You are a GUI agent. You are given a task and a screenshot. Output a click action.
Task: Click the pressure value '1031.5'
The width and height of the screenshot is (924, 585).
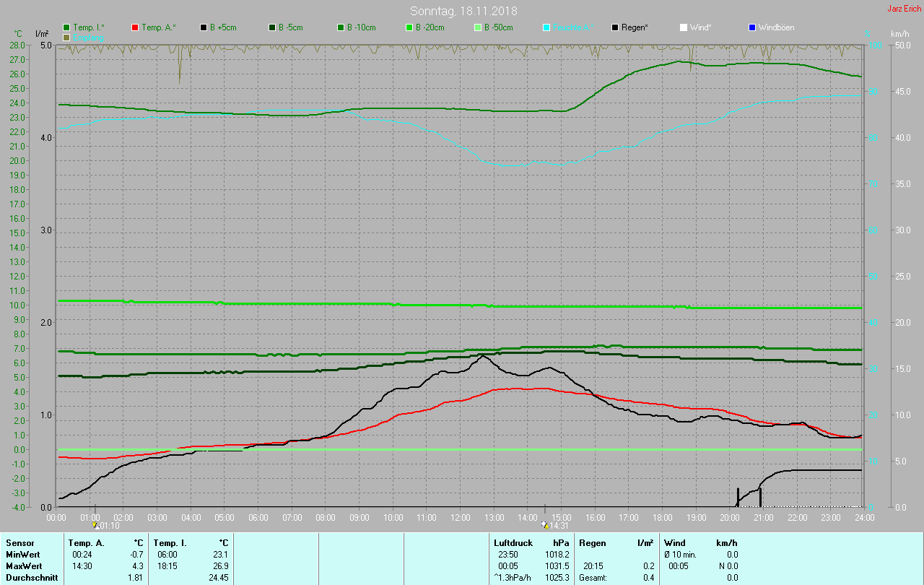coord(557,565)
